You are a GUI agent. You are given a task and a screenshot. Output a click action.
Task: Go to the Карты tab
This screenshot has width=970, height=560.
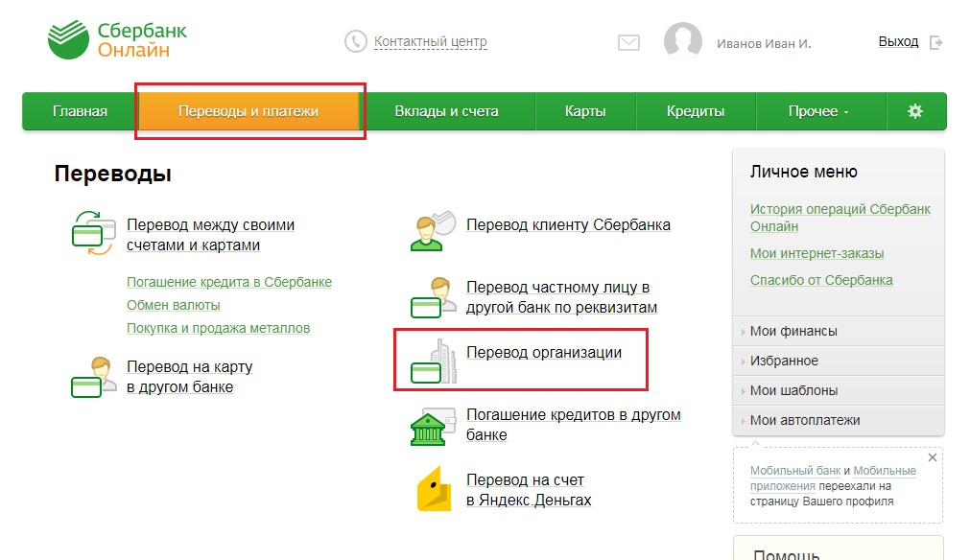585,111
